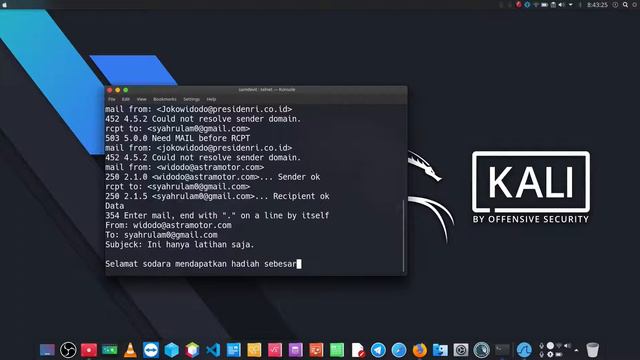Open the purple calculator-style dock icon

pos(296,350)
